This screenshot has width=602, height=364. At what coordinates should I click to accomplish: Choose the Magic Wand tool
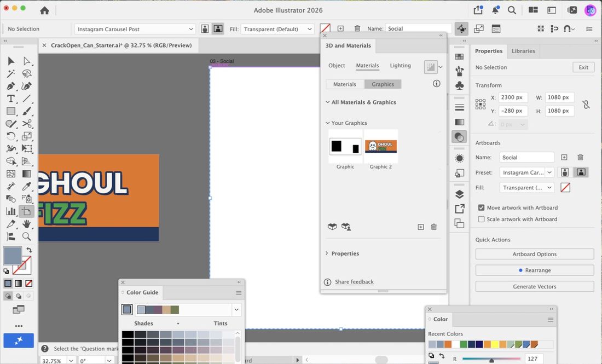point(11,73)
